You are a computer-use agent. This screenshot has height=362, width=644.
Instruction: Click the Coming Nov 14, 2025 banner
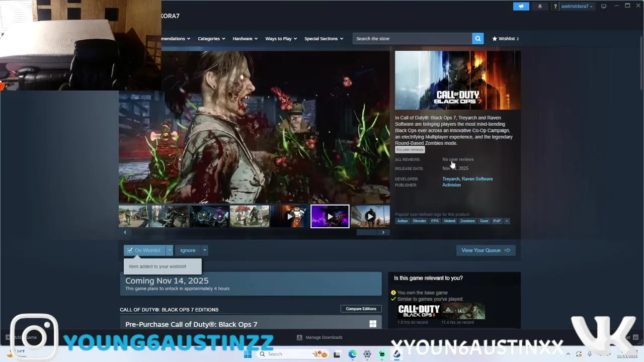click(x=251, y=284)
